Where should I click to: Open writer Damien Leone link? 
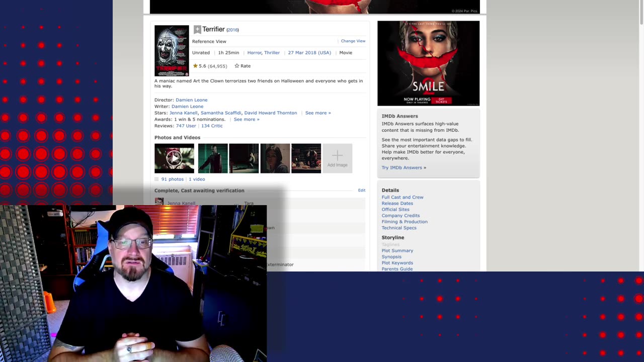[187, 107]
